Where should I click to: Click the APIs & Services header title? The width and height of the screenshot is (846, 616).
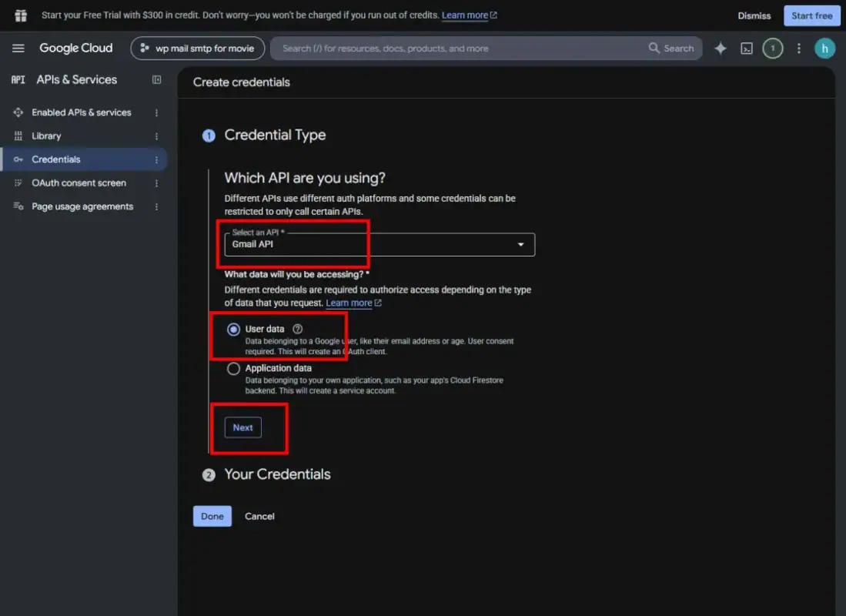(x=77, y=79)
